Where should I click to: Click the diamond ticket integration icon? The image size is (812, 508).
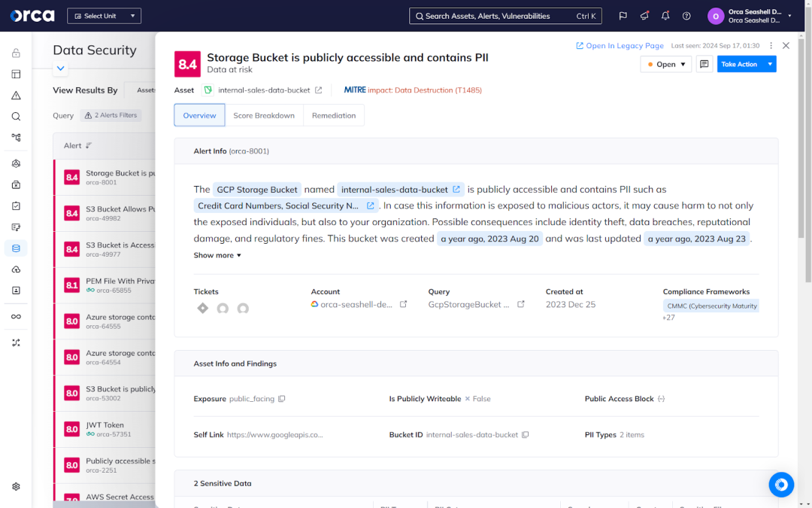202,309
